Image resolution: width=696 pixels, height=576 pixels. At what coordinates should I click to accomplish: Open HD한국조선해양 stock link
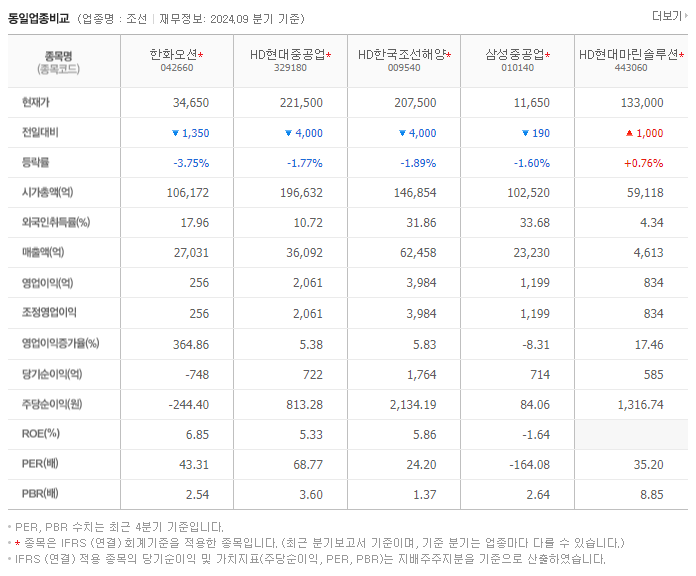click(402, 55)
